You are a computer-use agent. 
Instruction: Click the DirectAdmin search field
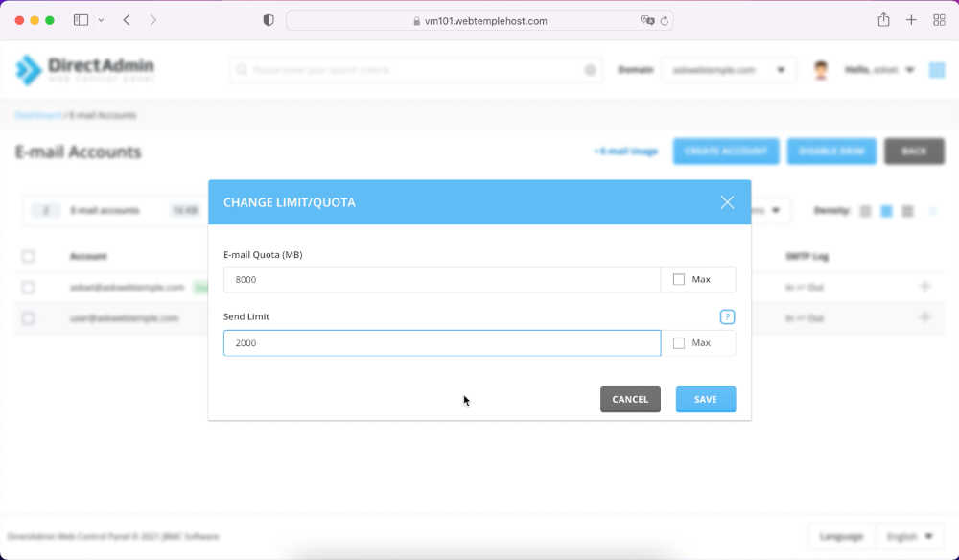pyautogui.click(x=416, y=70)
